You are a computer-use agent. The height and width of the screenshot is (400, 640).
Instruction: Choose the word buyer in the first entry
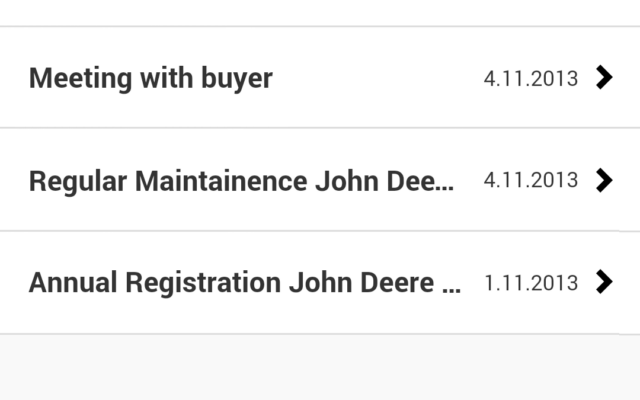pyautogui.click(x=237, y=80)
